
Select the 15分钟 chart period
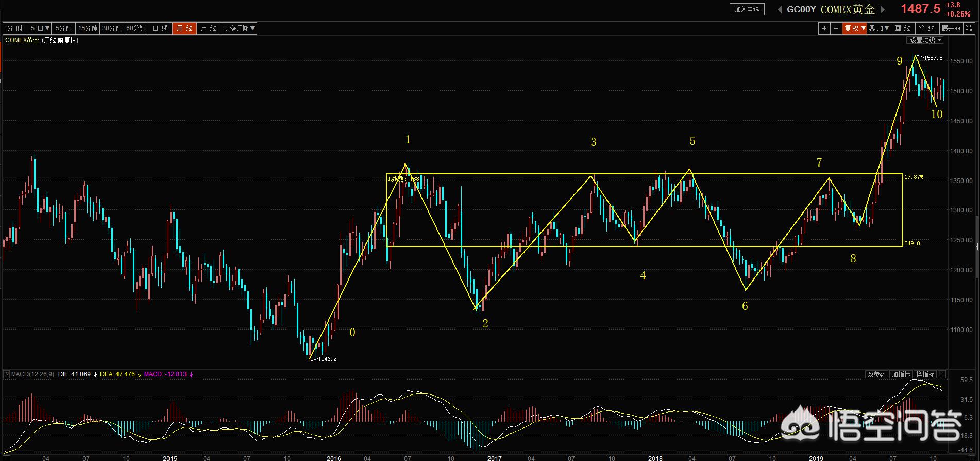pyautogui.click(x=88, y=28)
